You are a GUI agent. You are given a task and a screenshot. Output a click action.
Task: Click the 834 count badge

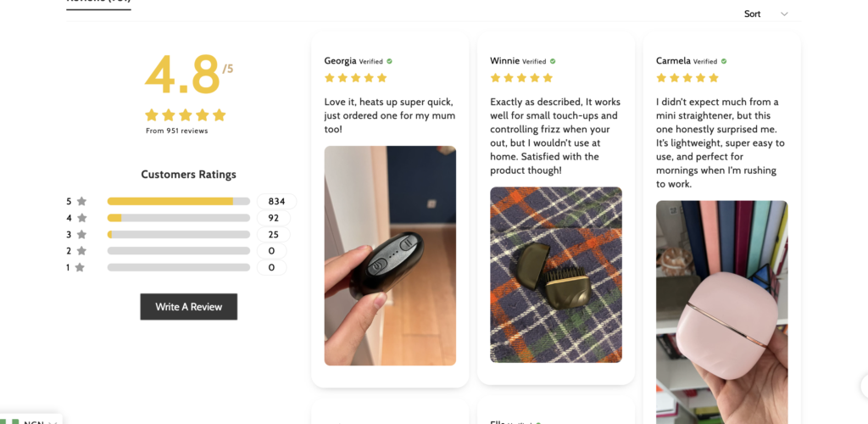277,202
